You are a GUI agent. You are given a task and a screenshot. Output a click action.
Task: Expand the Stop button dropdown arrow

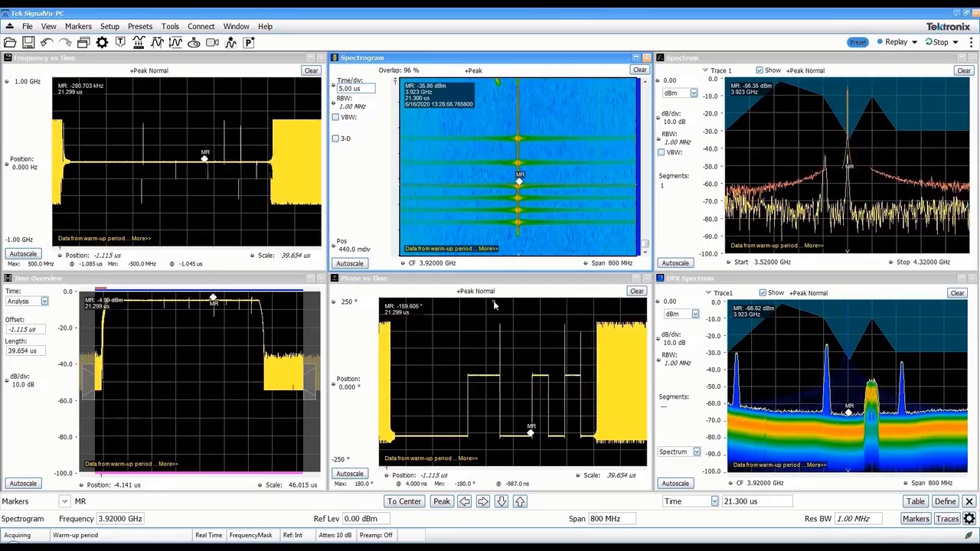coord(955,42)
